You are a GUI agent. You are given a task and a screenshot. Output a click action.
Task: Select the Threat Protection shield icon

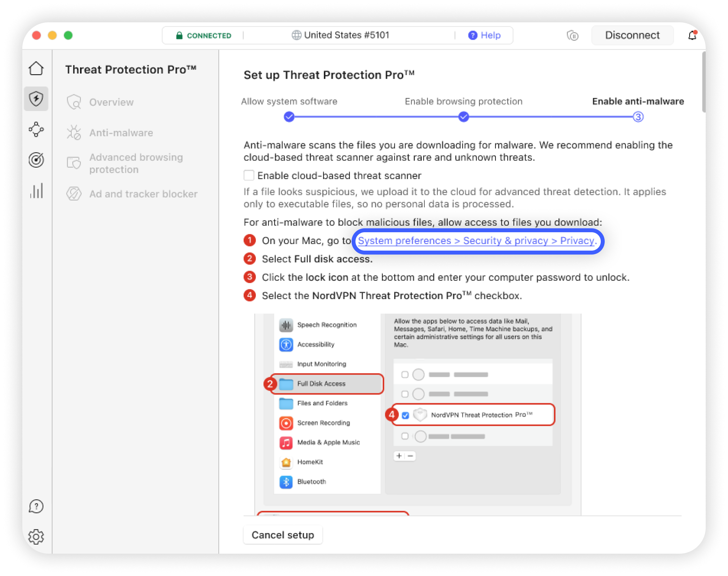(36, 99)
